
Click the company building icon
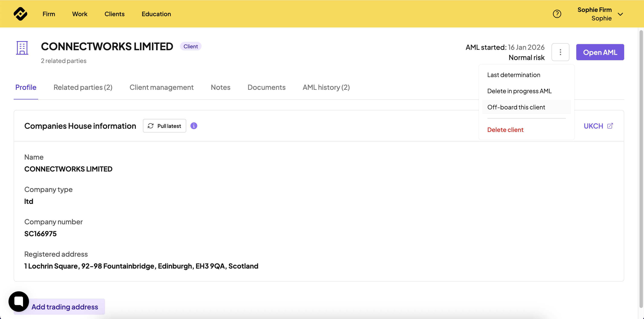(22, 48)
